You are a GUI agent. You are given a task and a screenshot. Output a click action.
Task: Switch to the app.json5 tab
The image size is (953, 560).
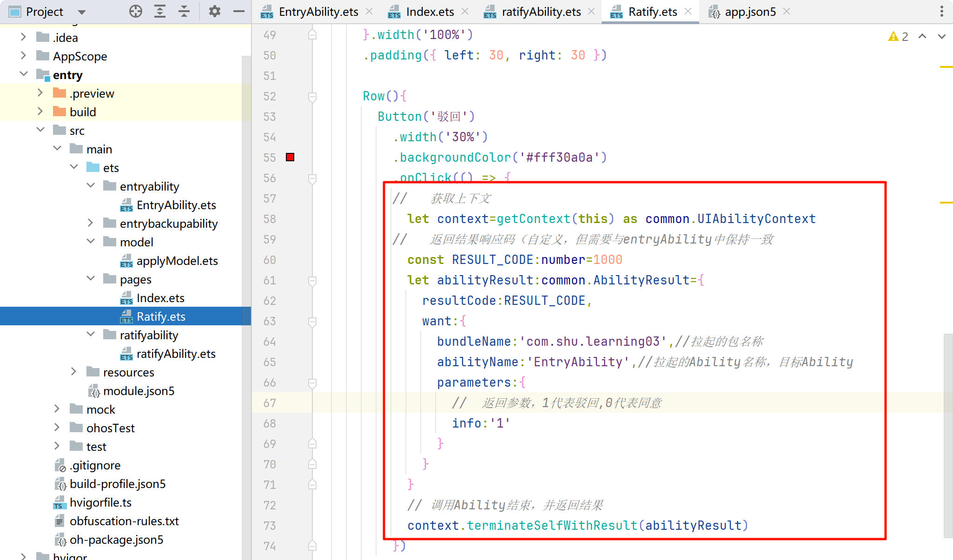point(749,12)
